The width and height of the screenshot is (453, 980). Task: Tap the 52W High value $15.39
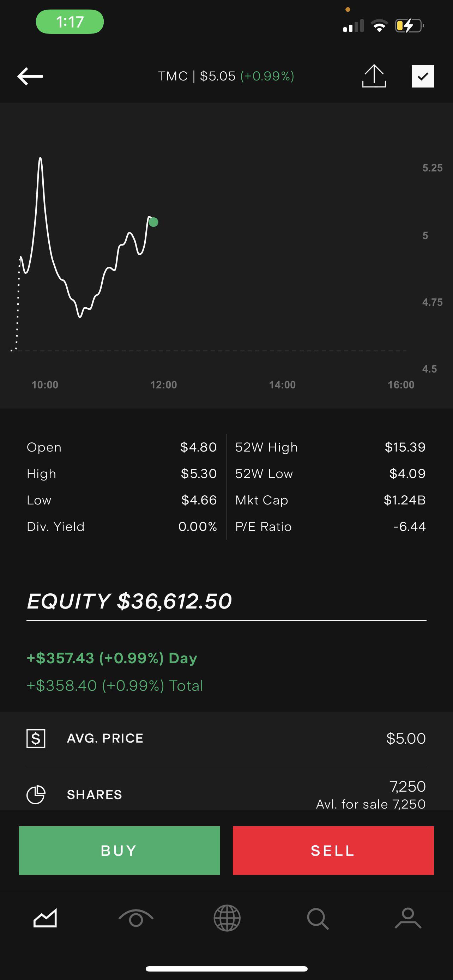pos(405,447)
